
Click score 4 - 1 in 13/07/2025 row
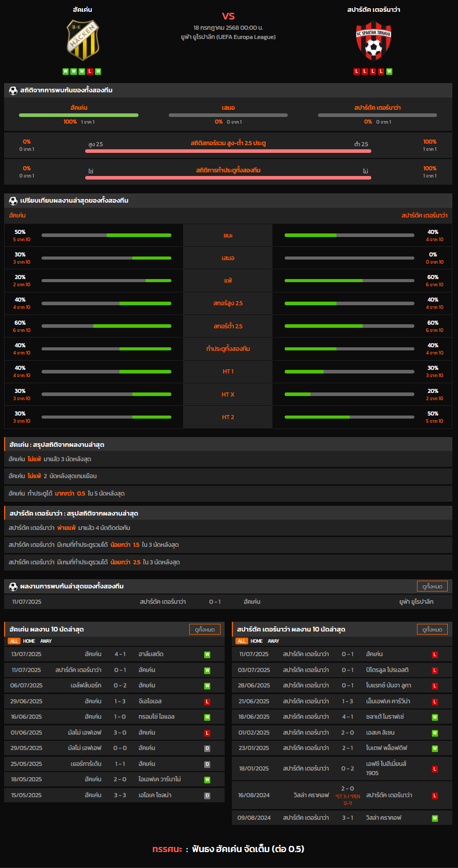point(120,654)
